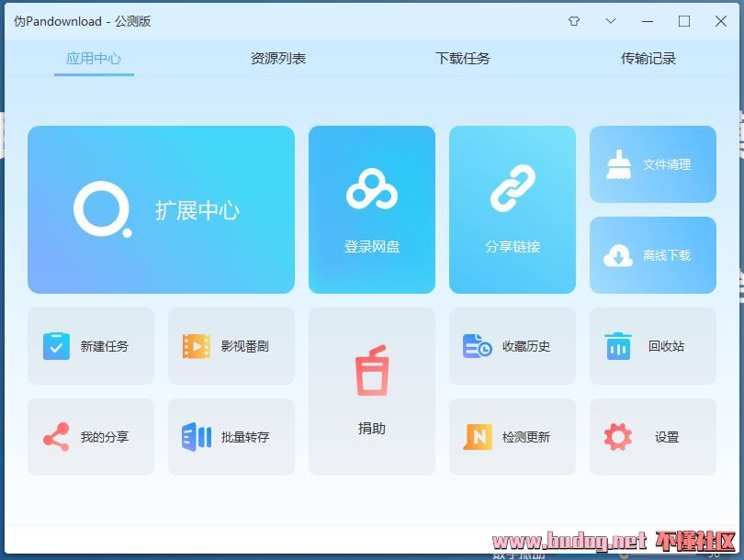Open the 扩展中心 magnifier icon

click(103, 209)
